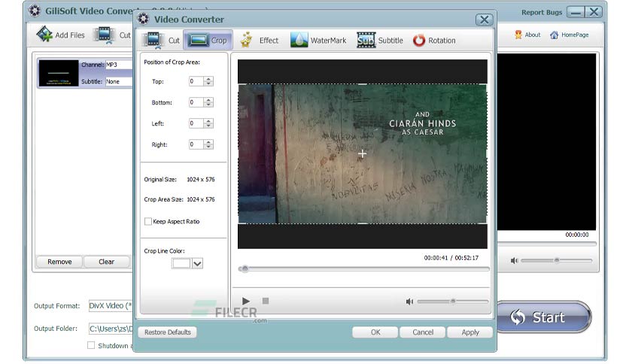Select the Crop tab
This screenshot has height=364, width=629.
(x=208, y=40)
